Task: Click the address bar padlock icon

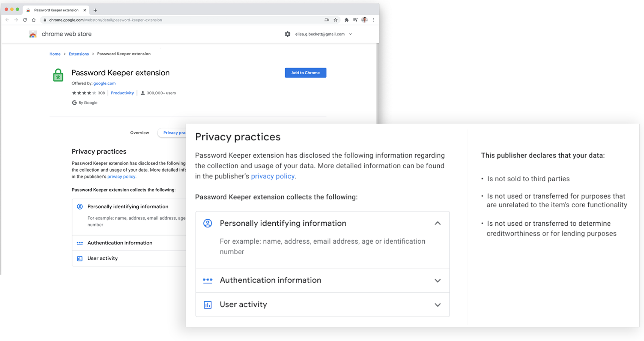Action: click(x=45, y=20)
